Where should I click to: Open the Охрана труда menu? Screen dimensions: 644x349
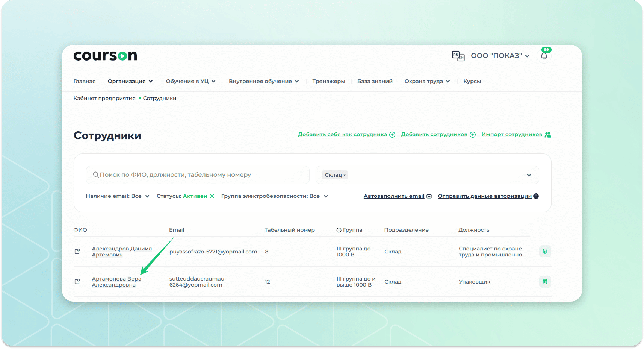click(x=427, y=81)
